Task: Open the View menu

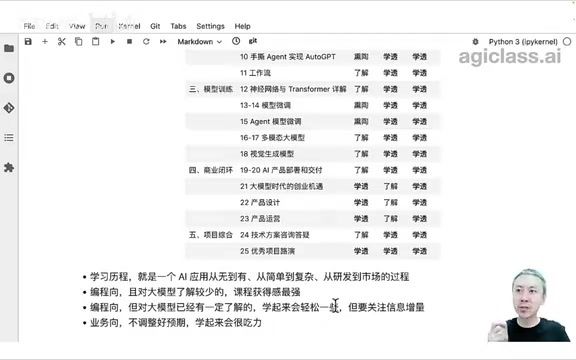Action: click(x=77, y=26)
